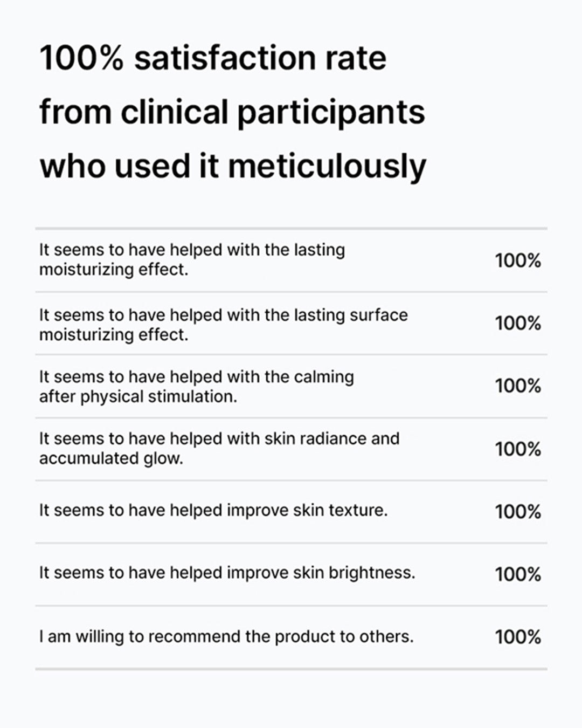
Task: Click the "who used it meticulously" headline line
Action: pyautogui.click(x=233, y=166)
